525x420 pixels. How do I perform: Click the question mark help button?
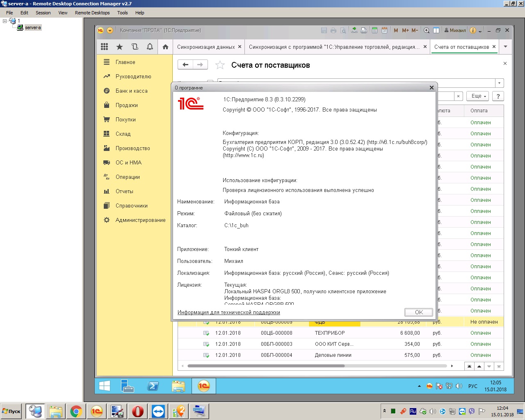tap(498, 96)
